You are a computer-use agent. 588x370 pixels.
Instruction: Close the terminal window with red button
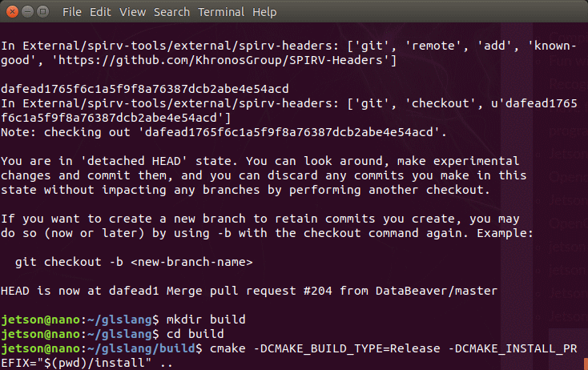point(12,12)
